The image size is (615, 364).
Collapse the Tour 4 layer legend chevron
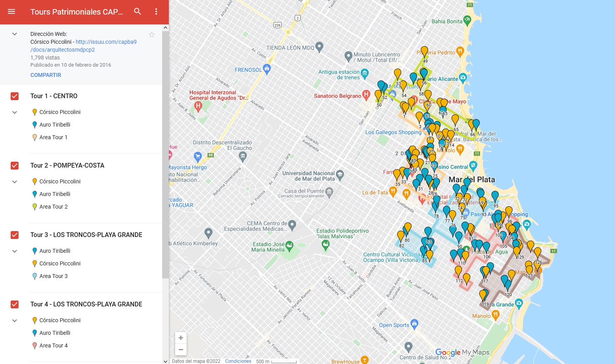(15, 321)
